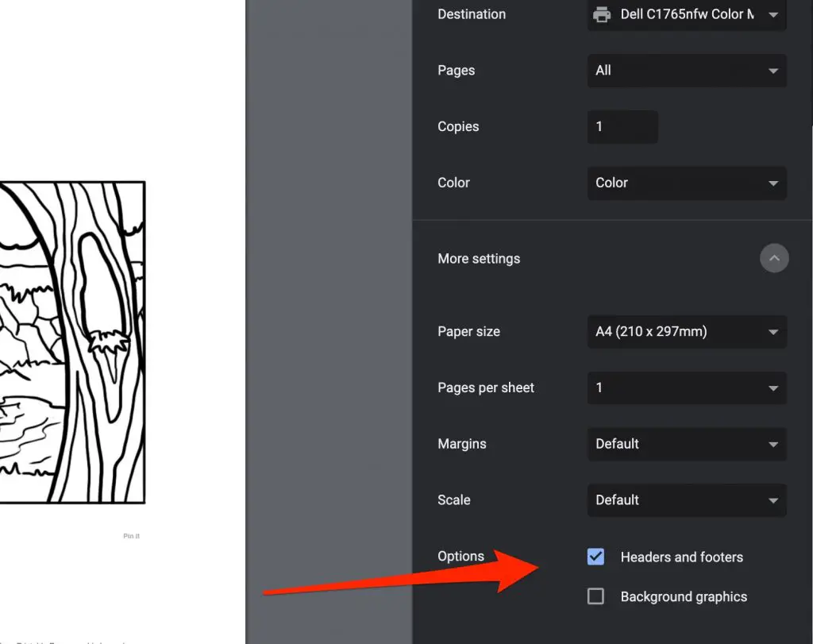This screenshot has width=813, height=644.
Task: Open the Color mode dropdown
Action: click(687, 183)
